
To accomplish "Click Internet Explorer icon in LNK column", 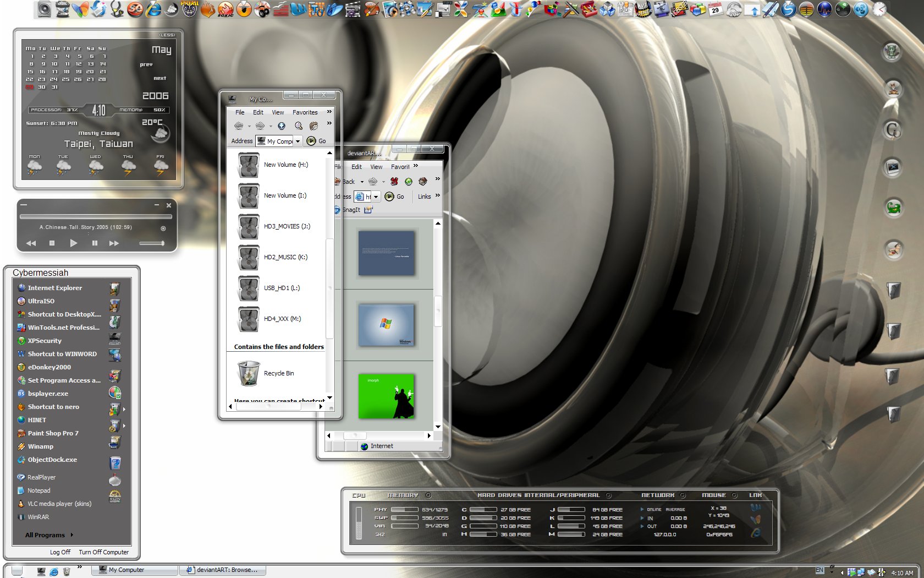I will 756,533.
